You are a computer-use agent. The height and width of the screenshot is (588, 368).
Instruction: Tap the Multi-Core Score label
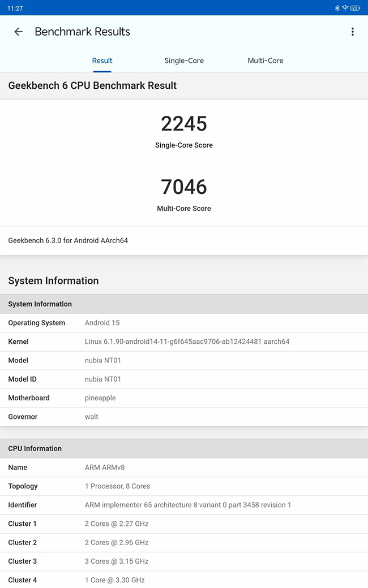(184, 209)
